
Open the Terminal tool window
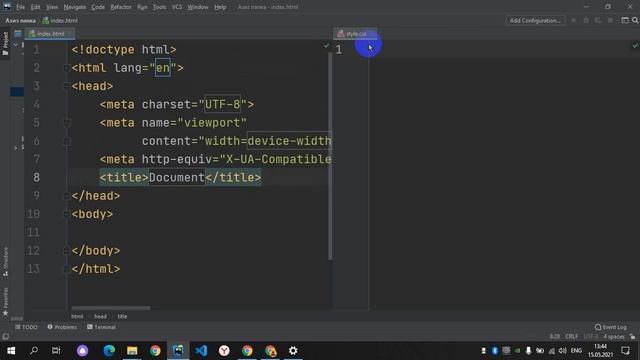point(101,327)
